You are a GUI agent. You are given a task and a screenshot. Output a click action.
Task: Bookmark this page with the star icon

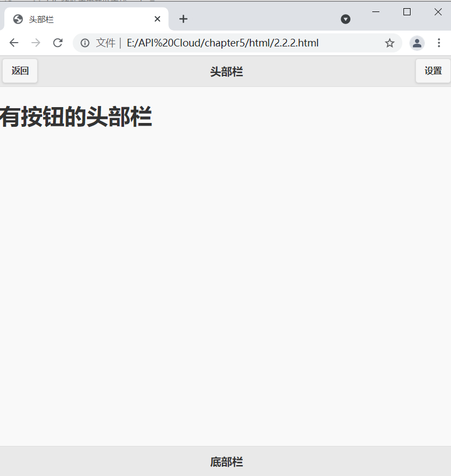pos(390,43)
